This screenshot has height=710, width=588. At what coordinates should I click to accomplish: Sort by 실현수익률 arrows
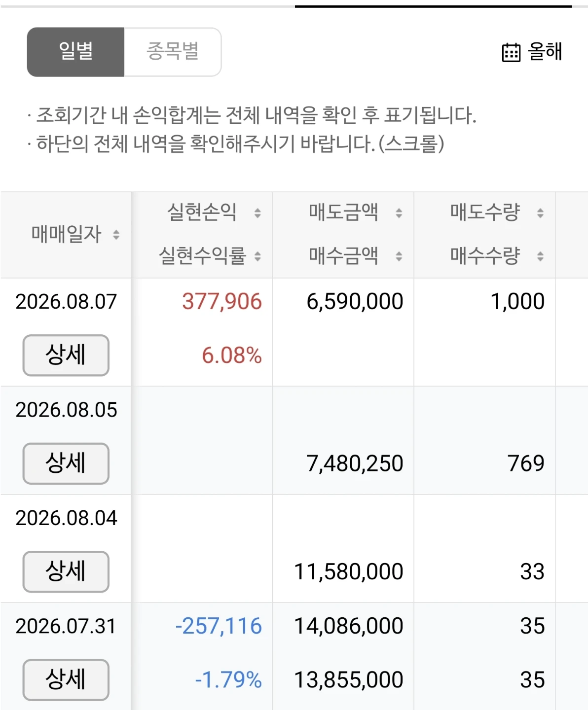point(257,256)
